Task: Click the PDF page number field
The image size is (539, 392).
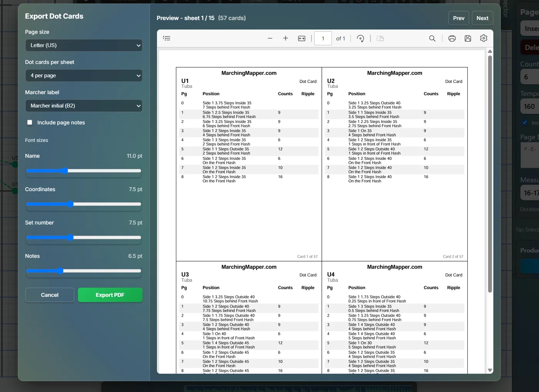Action: coord(323,38)
